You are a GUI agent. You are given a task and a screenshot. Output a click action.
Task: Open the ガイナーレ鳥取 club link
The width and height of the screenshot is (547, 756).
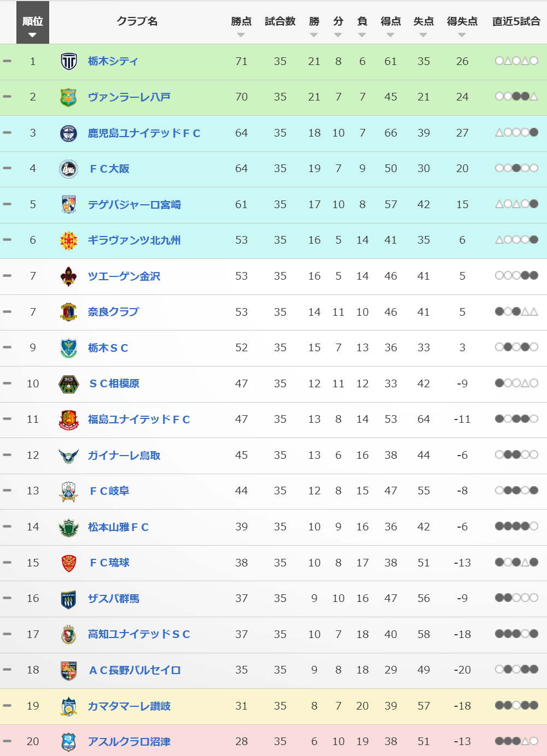coord(124,456)
